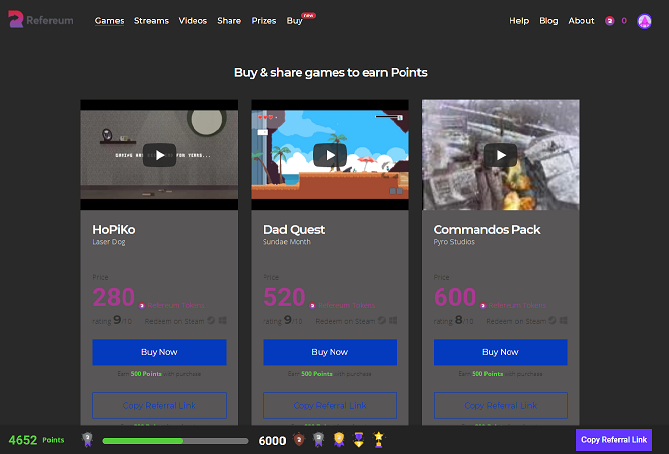669x454 pixels.
Task: Click Buy Now for HoPiKo
Action: (159, 352)
